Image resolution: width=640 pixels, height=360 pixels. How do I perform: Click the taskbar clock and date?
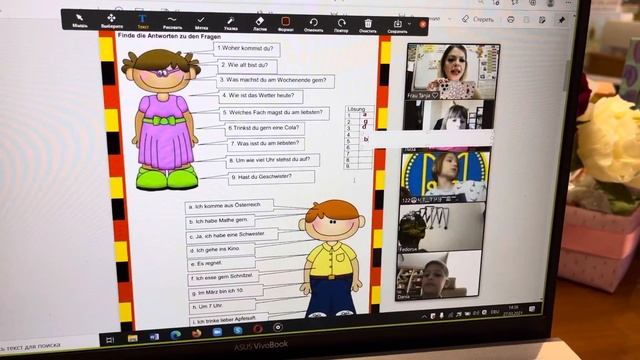coord(513,310)
